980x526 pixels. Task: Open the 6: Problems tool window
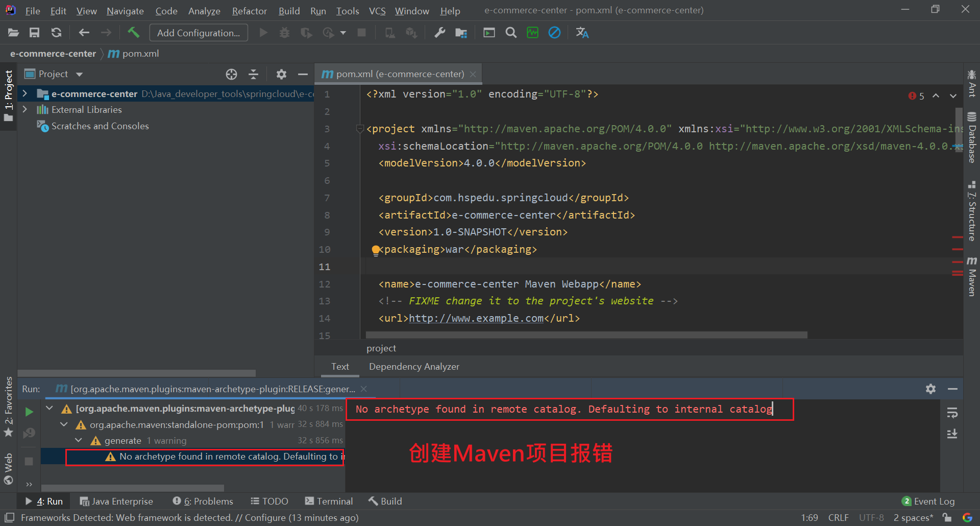[x=203, y=501]
